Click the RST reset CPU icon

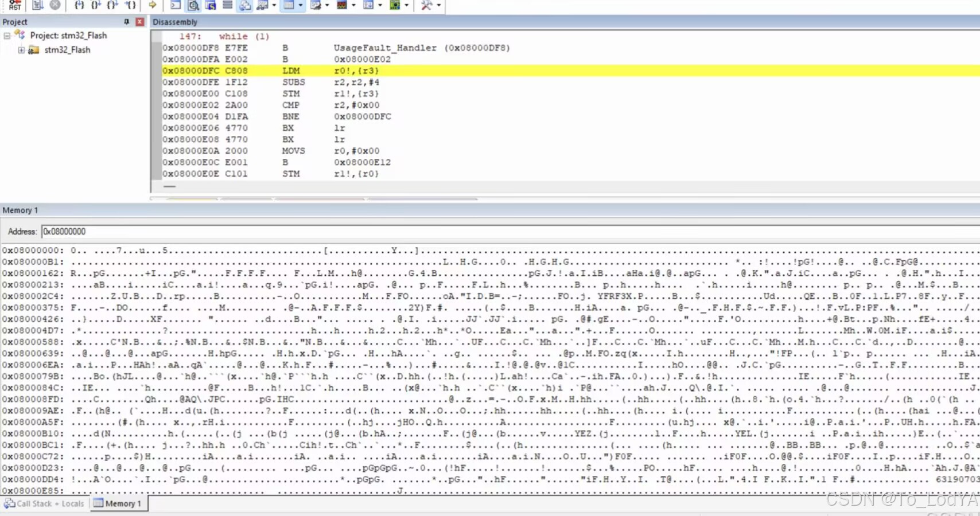tap(15, 5)
